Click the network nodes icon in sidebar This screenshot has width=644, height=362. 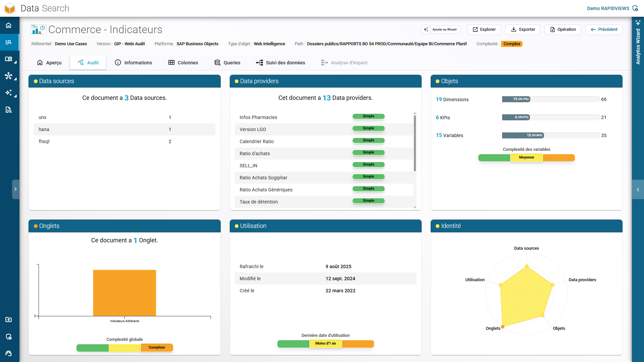point(9,76)
